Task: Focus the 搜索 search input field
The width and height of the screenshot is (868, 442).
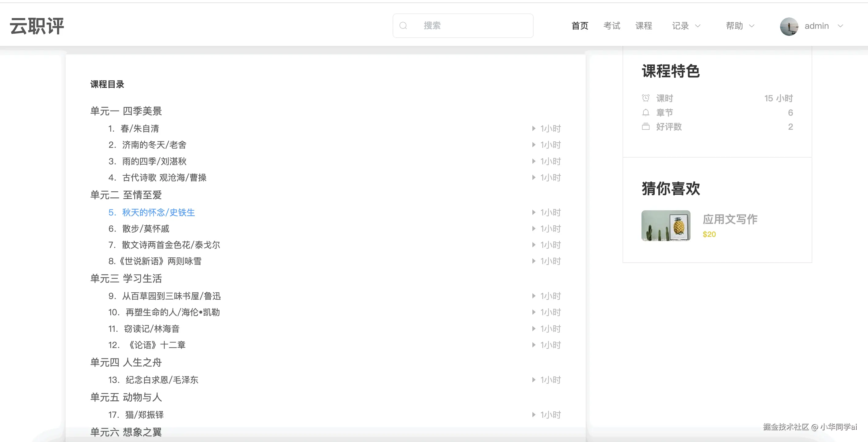Action: tap(472, 26)
